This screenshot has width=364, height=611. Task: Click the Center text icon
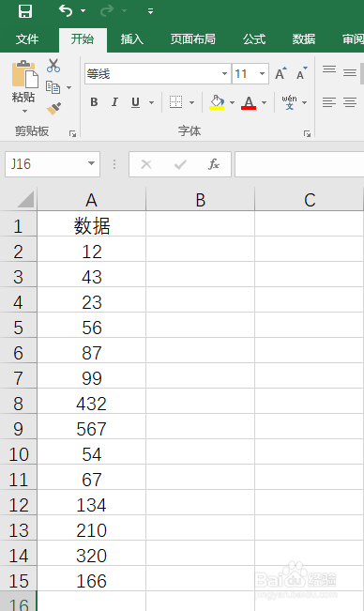point(350,102)
